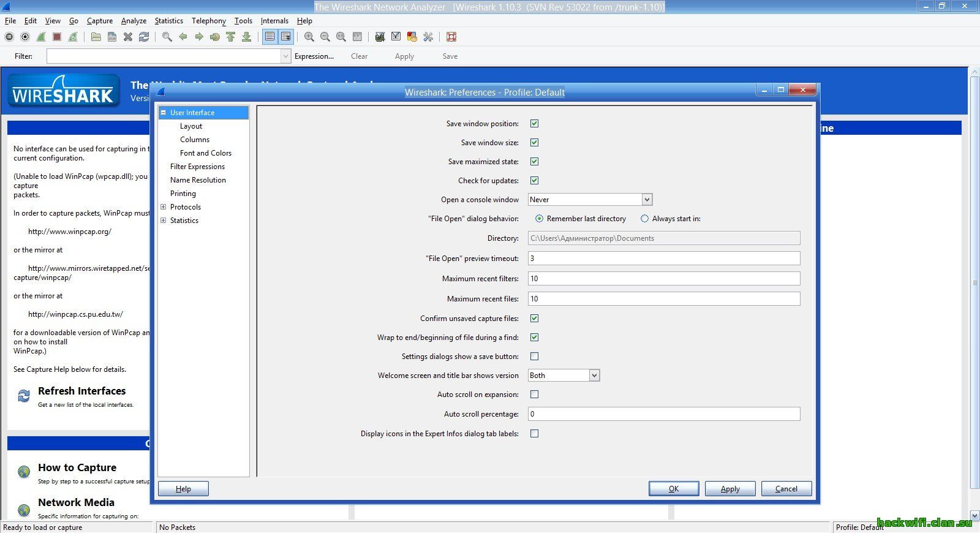Open the http://www.winpcap.org/ link
The image size is (980, 533).
click(70, 232)
